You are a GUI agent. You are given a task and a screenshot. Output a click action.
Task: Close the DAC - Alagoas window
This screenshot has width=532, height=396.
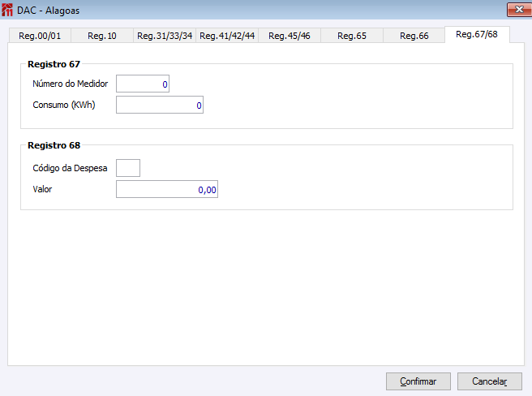click(x=513, y=10)
